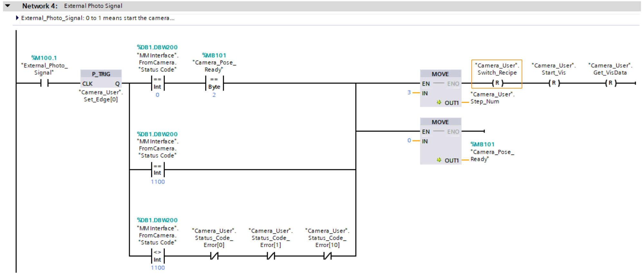Select the P_TRIG edge detection block
The width and height of the screenshot is (644, 274).
tap(101, 79)
